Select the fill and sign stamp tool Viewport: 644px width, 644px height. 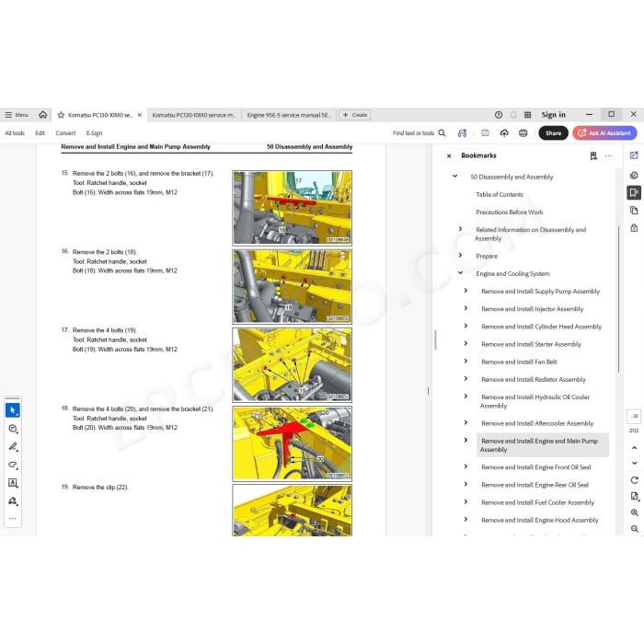(x=13, y=501)
